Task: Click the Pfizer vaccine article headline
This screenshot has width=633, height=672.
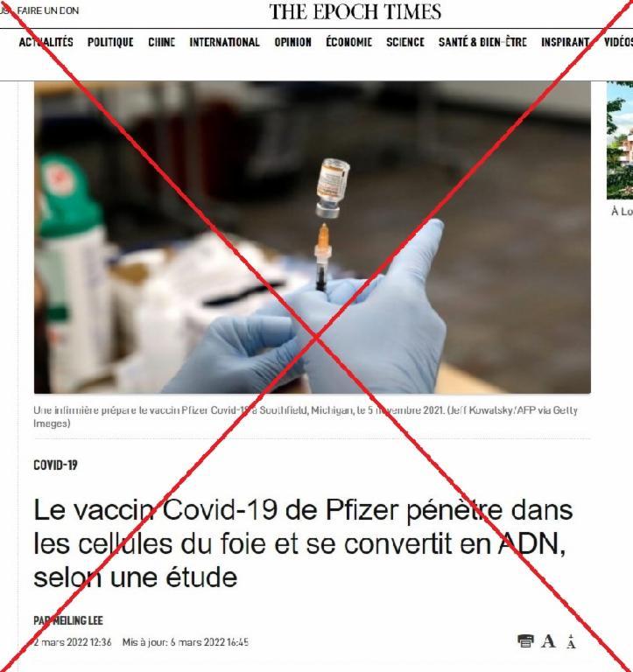Action: [303, 543]
